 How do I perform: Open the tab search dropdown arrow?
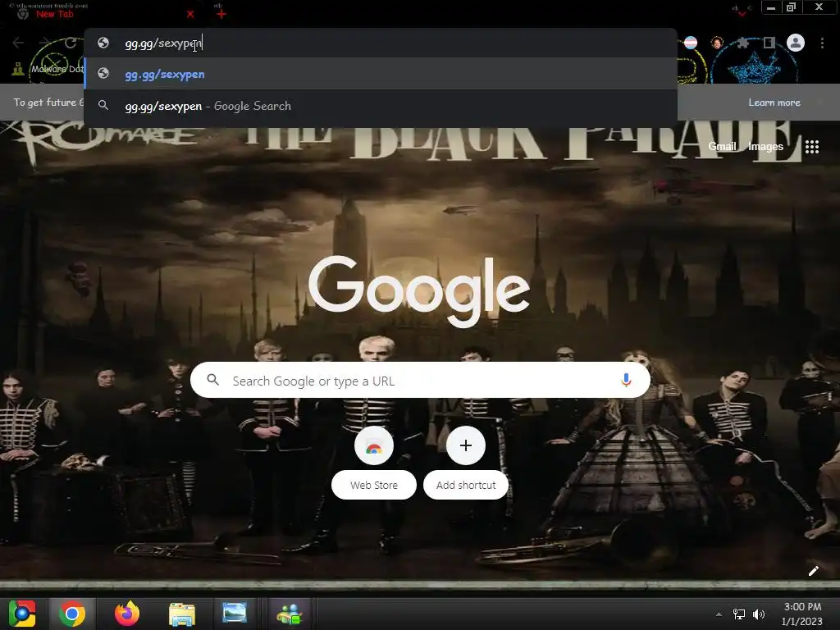coord(742,13)
